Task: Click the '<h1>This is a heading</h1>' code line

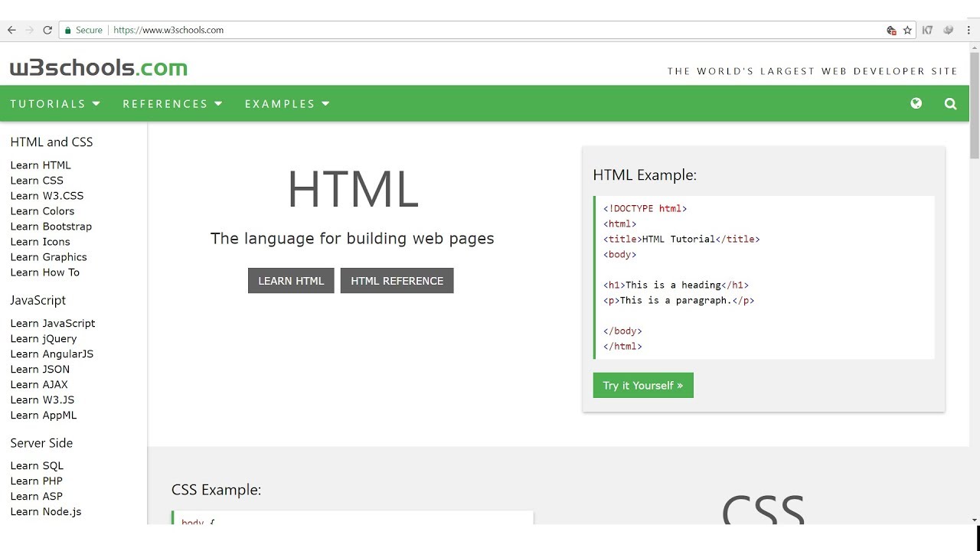Action: click(x=676, y=285)
